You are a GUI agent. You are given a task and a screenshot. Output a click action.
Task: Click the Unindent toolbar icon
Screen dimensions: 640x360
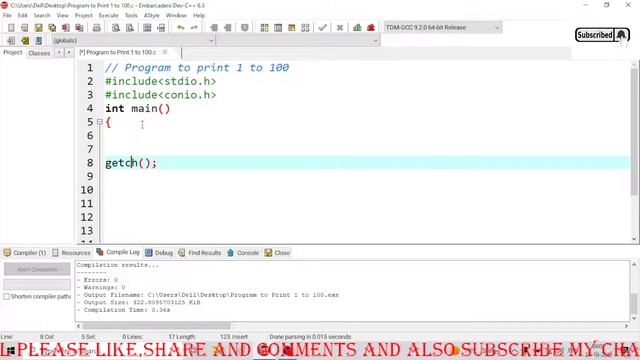point(227,27)
